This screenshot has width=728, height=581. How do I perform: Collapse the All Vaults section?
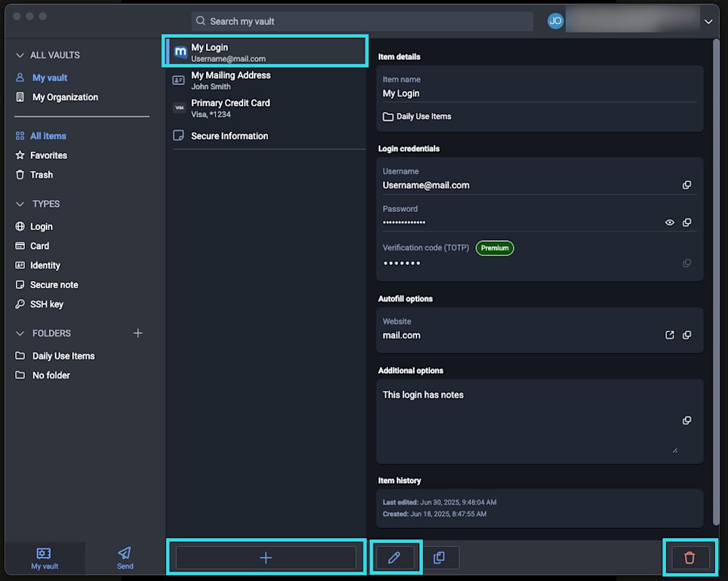[x=20, y=55]
